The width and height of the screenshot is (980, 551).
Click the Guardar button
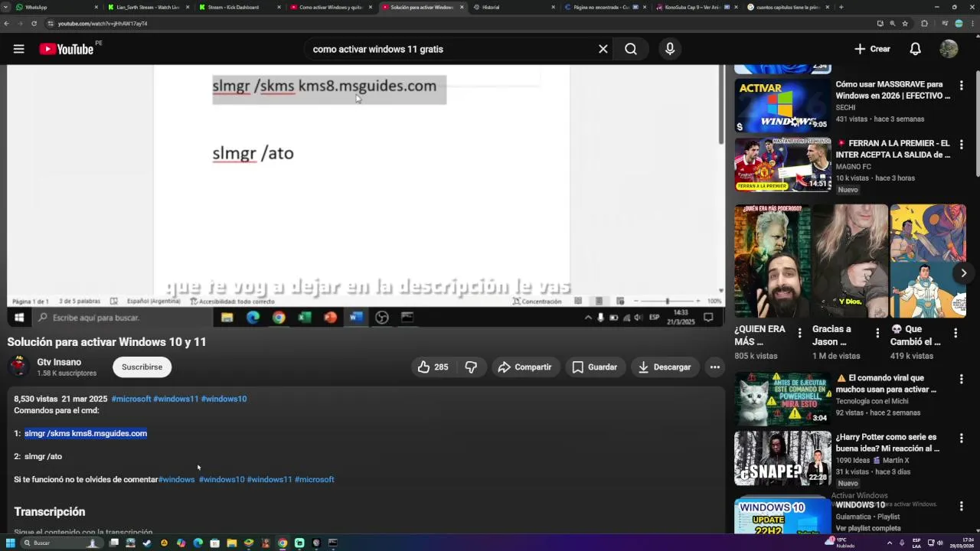click(595, 367)
